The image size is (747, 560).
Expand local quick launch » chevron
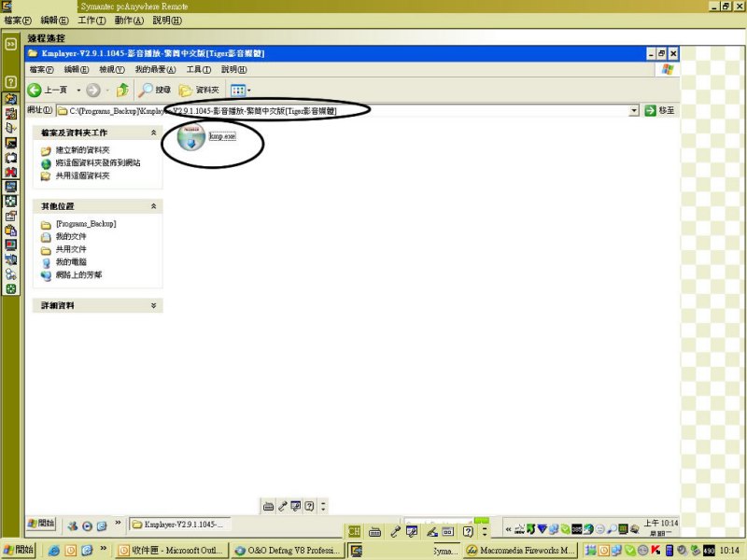[x=104, y=549]
